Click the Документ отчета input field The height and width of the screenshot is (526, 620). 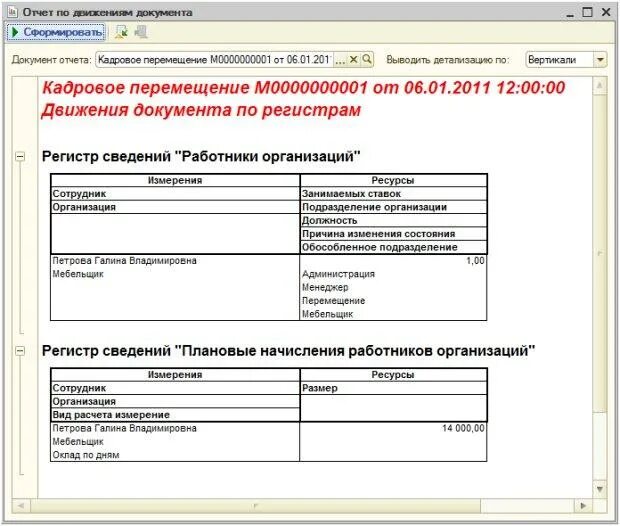coord(214,60)
